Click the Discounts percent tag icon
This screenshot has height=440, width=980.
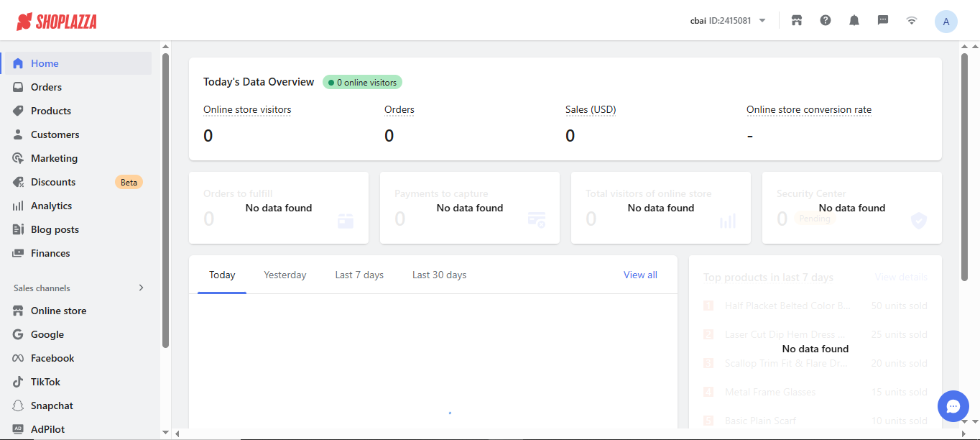tap(18, 182)
